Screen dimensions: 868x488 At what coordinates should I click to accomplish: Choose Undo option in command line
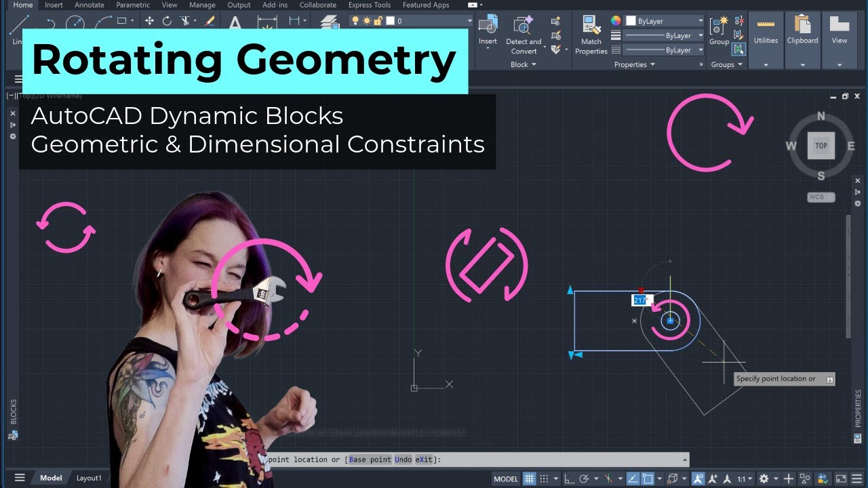(403, 460)
